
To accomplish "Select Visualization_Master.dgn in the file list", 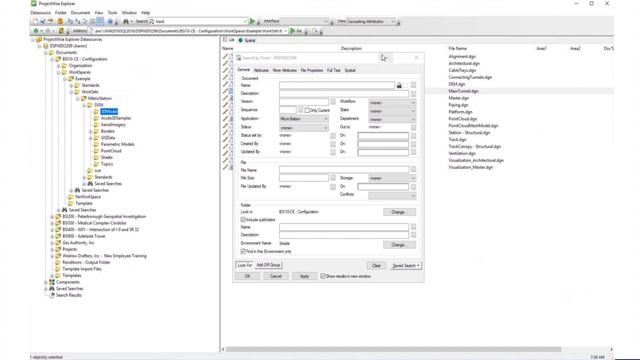I will click(x=470, y=167).
